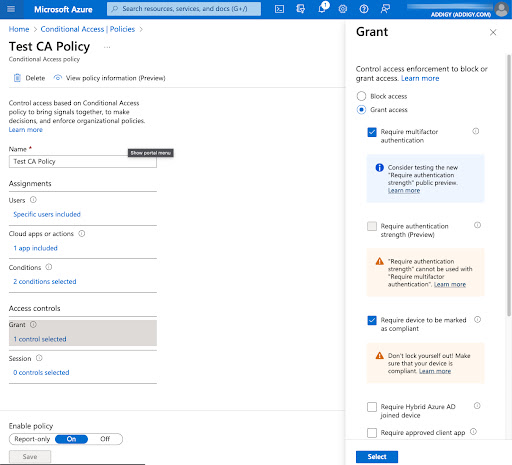Open the feedback icon in the top bar
The height and width of the screenshot is (465, 512).
coord(385,9)
